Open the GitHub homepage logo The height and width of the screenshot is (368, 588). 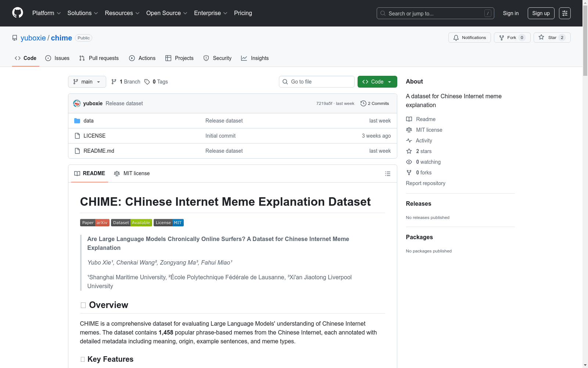tap(18, 13)
